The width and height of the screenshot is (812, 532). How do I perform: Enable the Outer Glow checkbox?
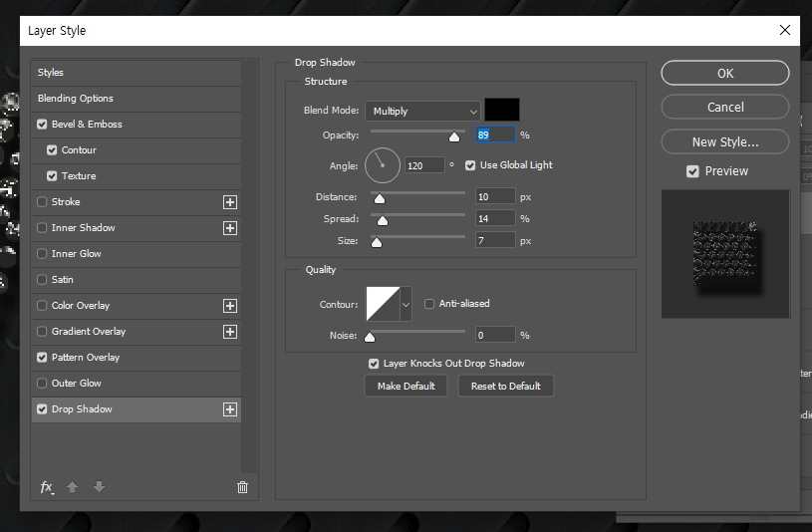tap(42, 384)
